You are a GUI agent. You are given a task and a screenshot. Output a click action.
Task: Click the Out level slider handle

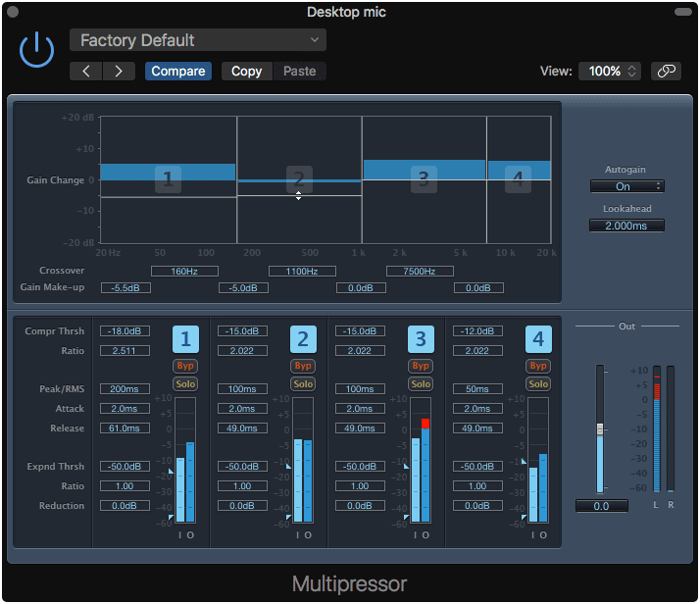[601, 429]
